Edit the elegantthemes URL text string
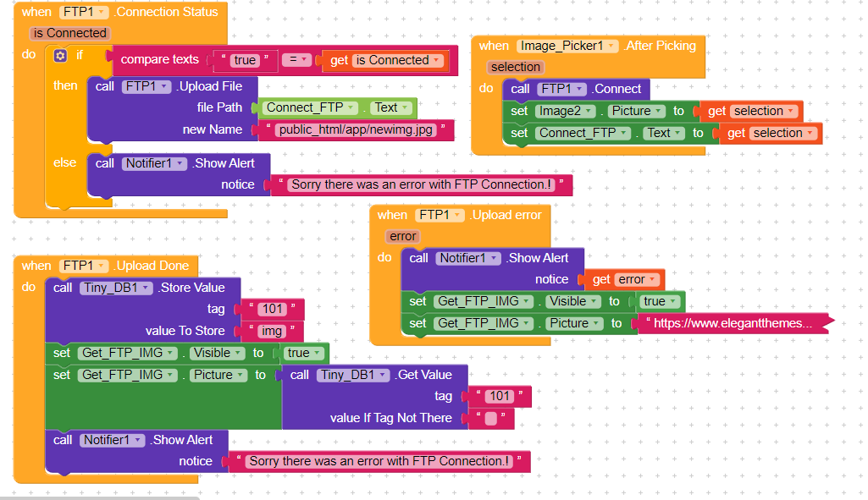This screenshot has width=868, height=500. click(x=733, y=323)
